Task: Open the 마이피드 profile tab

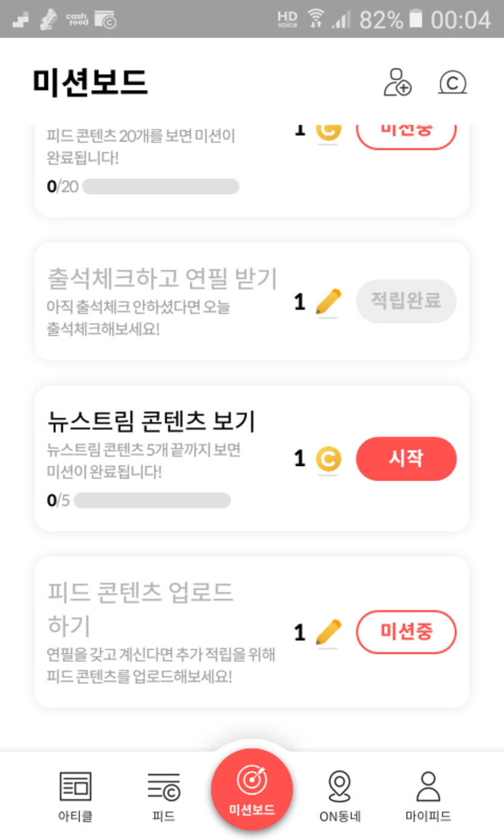Action: 428,795
